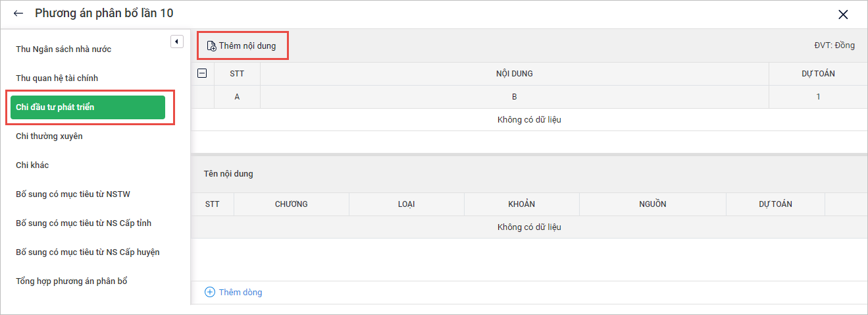Switch to Chi thường xuyên section
868x315 pixels.
[49, 136]
